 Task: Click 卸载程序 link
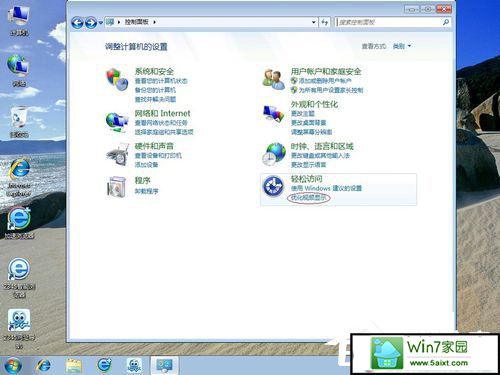click(x=146, y=191)
